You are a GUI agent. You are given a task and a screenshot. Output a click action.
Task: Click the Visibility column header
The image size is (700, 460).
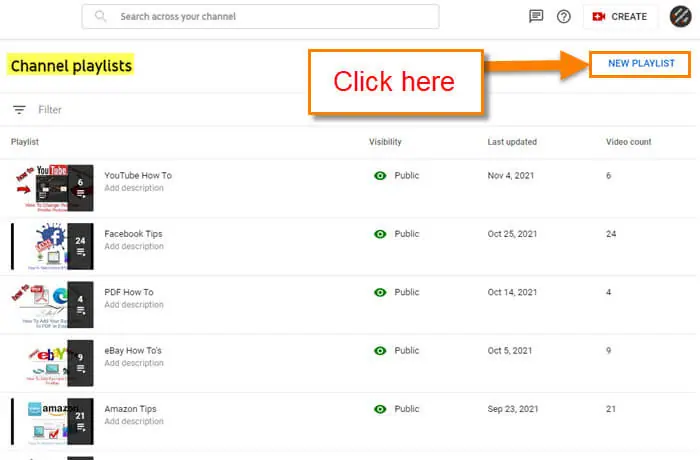(385, 142)
